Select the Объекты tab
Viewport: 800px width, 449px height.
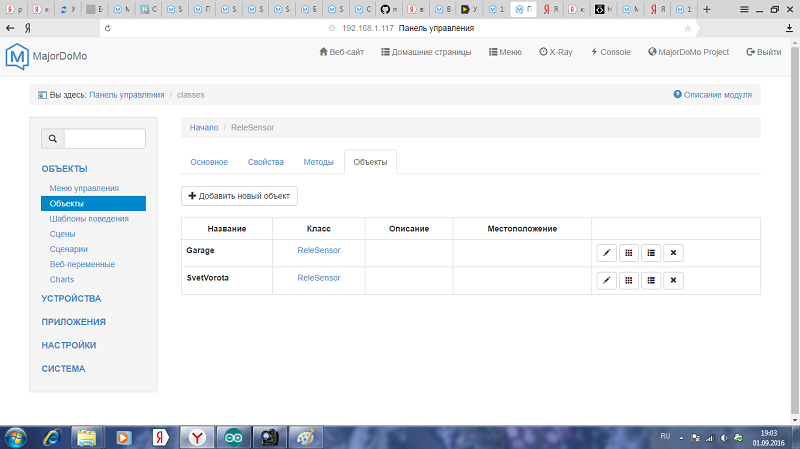click(x=370, y=162)
